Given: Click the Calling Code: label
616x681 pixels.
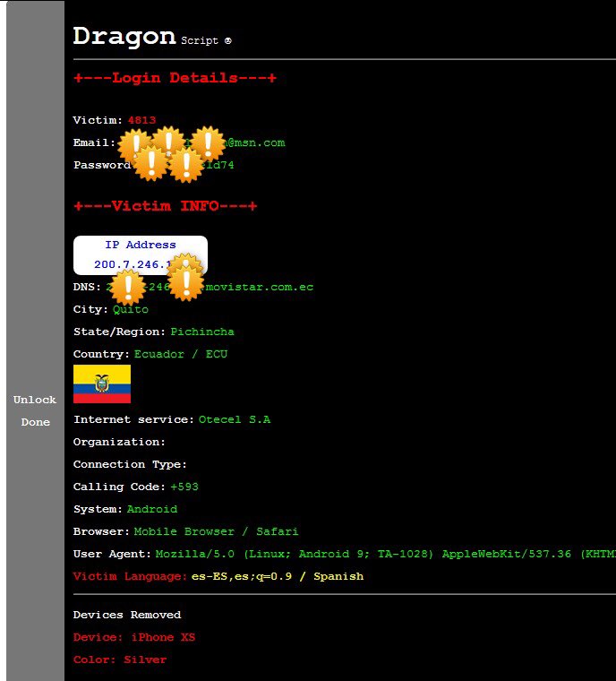Looking at the screenshot, I should pyautogui.click(x=119, y=487).
